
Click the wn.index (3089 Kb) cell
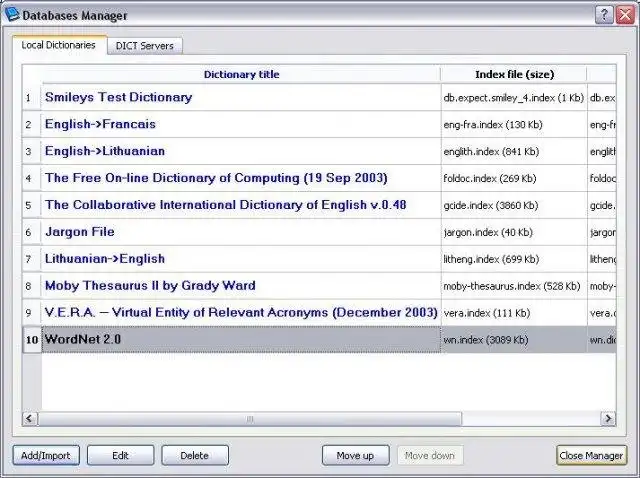[x=514, y=340]
